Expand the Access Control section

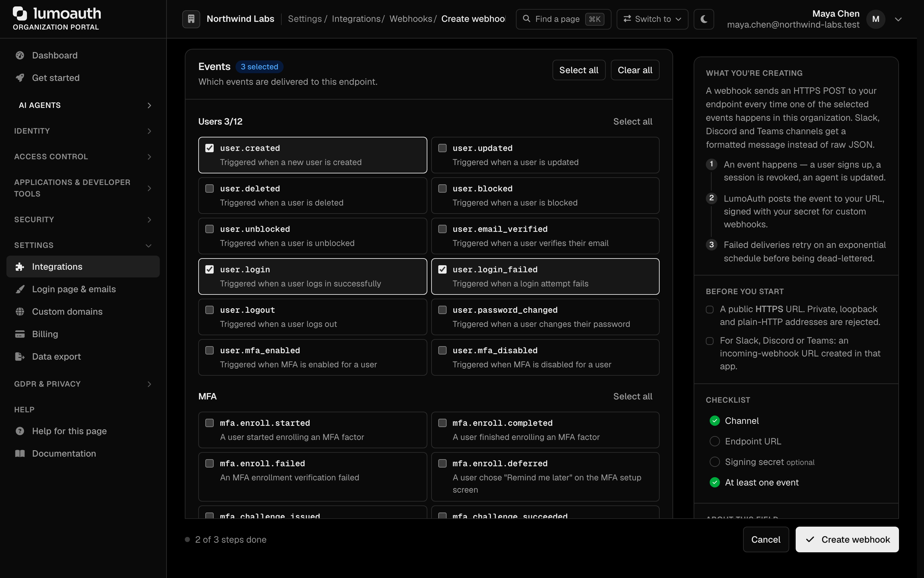coord(83,157)
